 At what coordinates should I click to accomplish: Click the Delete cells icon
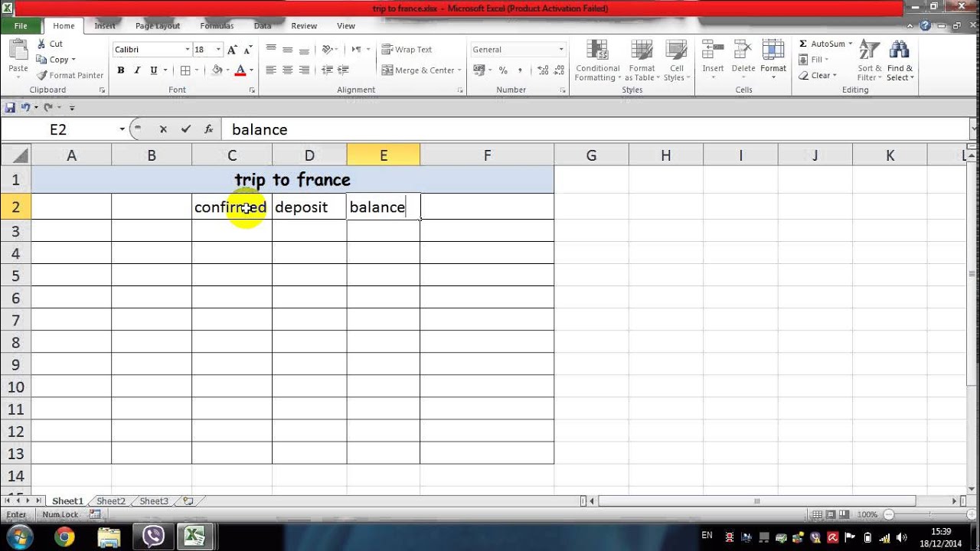tap(743, 51)
